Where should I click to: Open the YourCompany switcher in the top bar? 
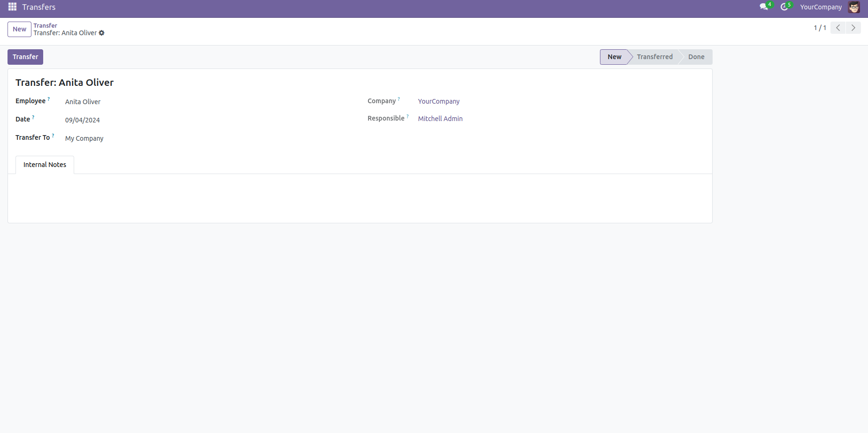pyautogui.click(x=821, y=7)
